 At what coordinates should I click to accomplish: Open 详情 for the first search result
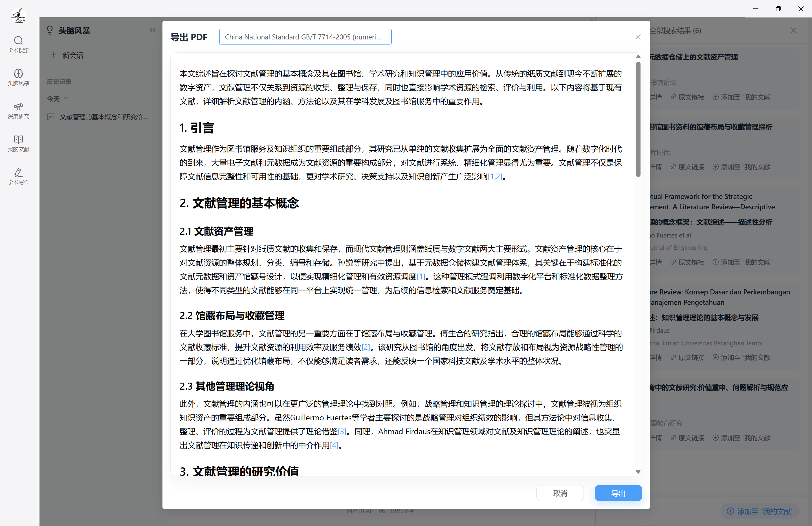click(x=655, y=97)
